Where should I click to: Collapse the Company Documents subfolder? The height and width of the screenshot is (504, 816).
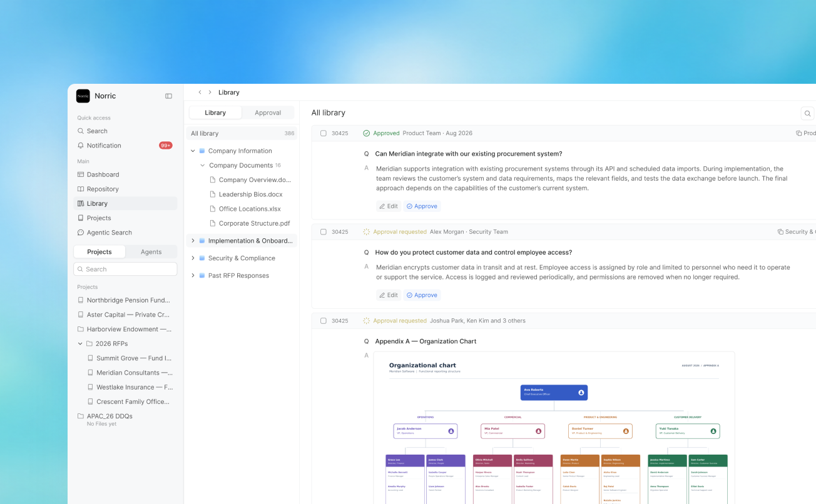[202, 166]
